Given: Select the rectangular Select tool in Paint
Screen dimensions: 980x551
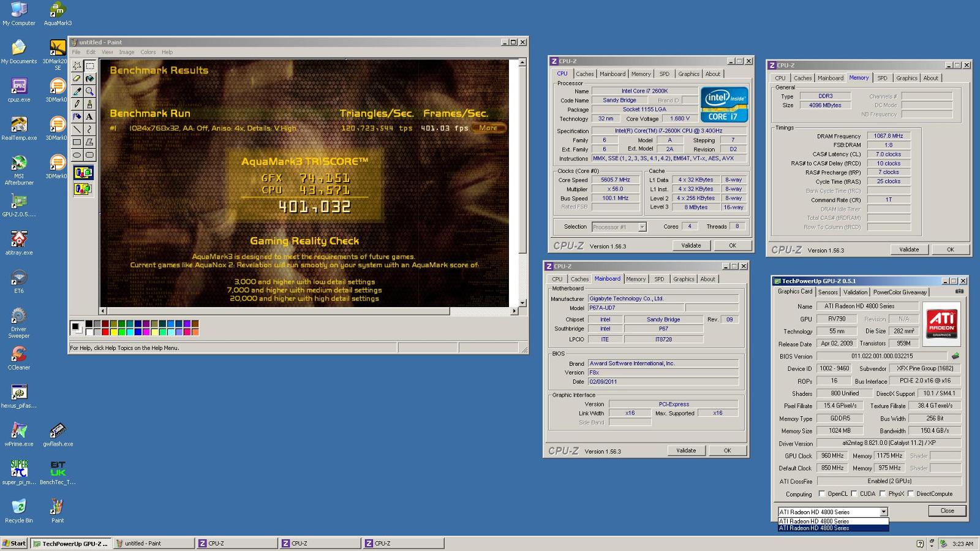Looking at the screenshot, I should coord(90,66).
